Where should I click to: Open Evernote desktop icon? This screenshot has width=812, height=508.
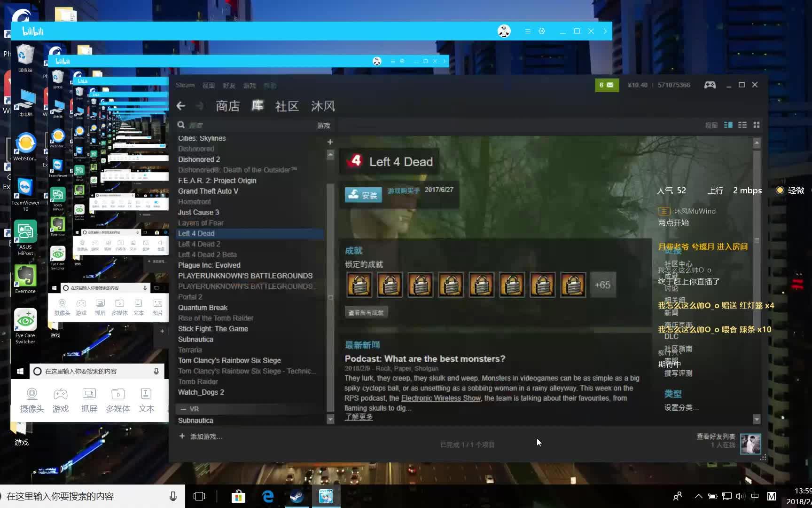[x=25, y=279]
